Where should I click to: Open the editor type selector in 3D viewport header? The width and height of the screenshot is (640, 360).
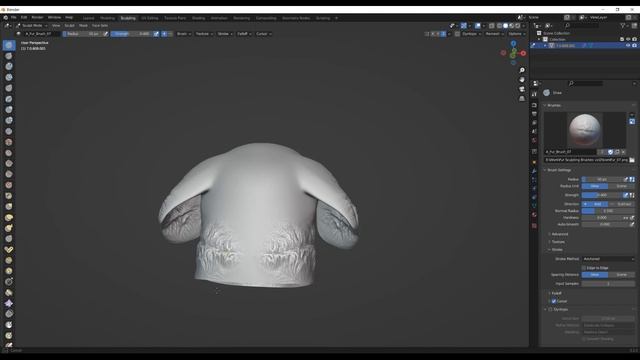(8, 25)
